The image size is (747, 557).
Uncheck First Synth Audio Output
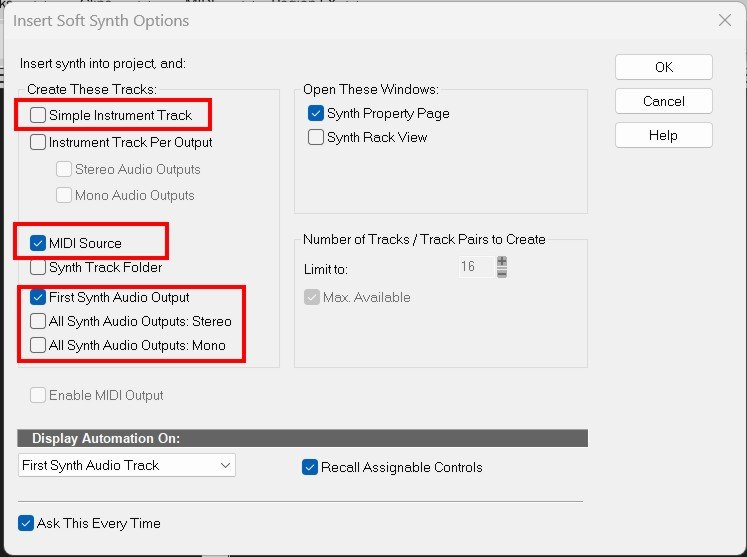(38, 297)
